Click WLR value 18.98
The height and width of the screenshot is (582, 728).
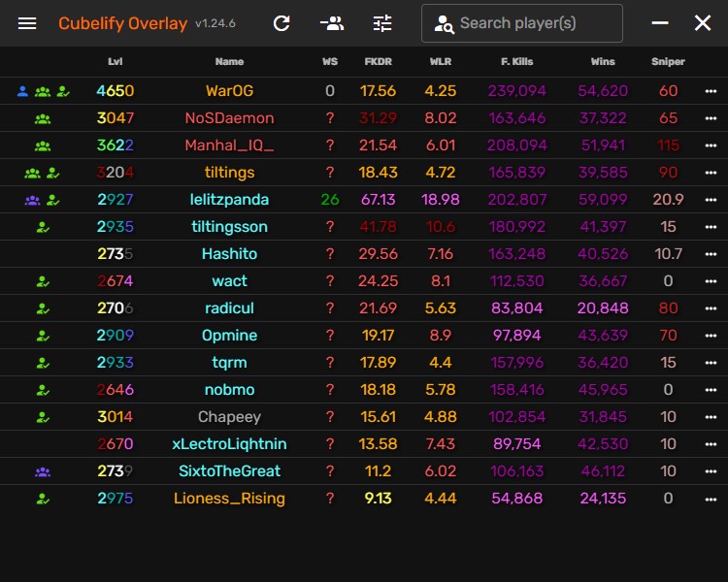point(440,200)
